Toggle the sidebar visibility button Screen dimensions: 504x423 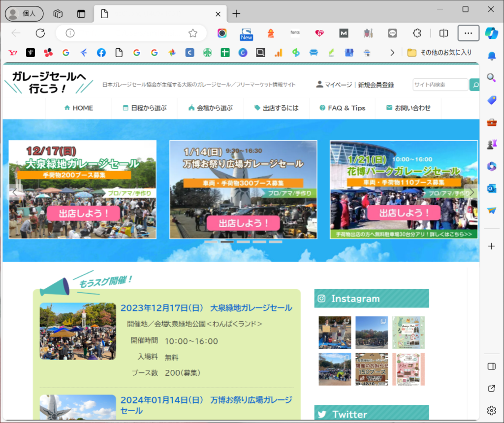(492, 366)
